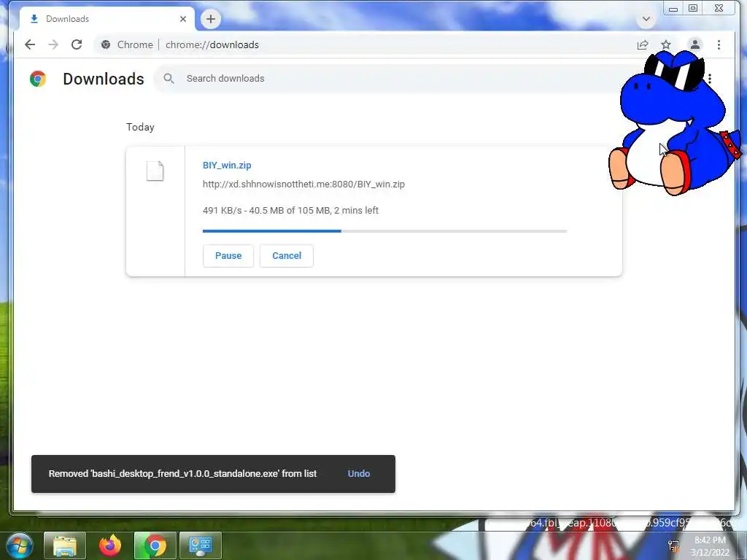Share this page icon in address bar
747x560 pixels.
(x=643, y=44)
